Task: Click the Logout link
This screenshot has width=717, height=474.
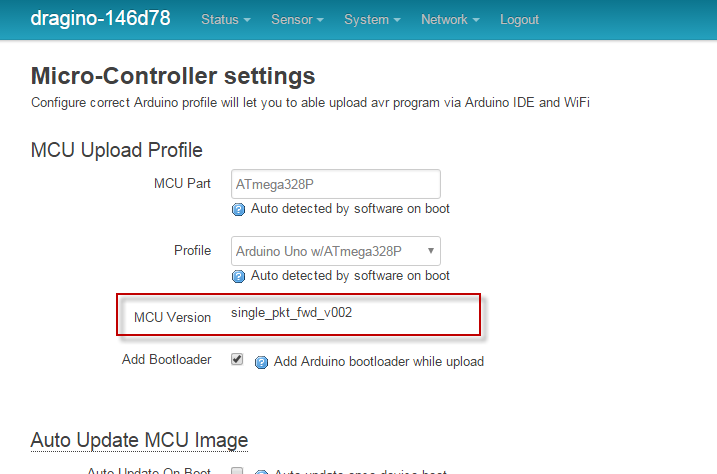Action: pyautogui.click(x=519, y=20)
